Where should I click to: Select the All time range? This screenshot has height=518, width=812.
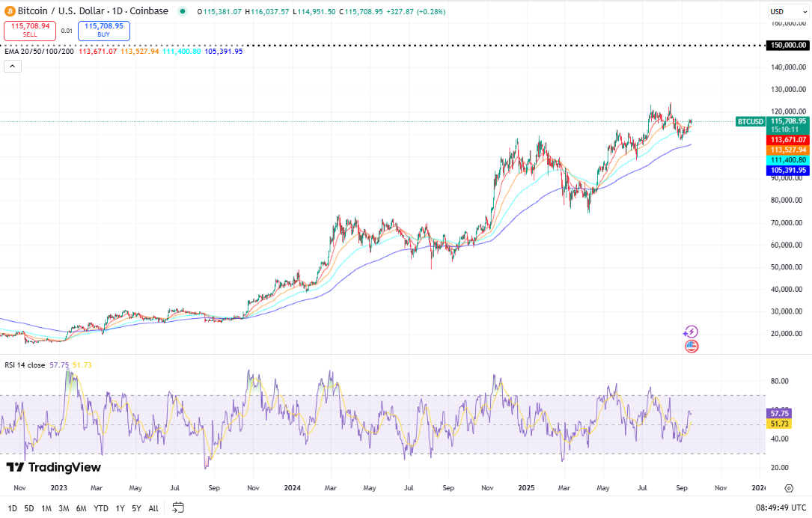click(153, 508)
